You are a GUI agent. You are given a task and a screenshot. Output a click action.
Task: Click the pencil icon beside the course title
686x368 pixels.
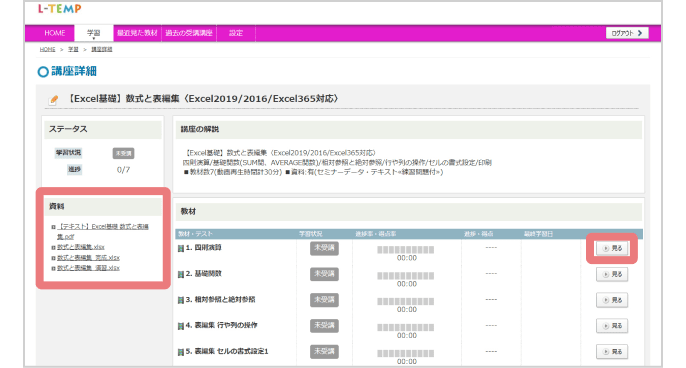point(54,100)
